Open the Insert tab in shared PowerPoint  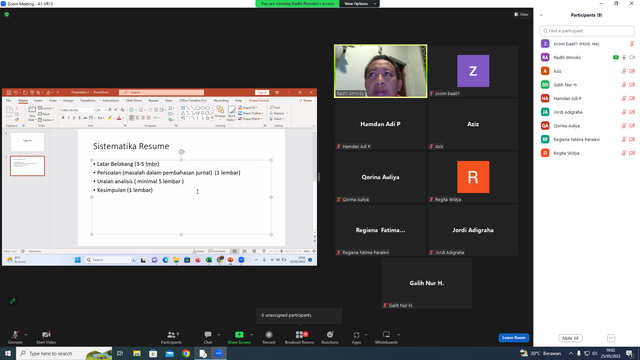38,100
